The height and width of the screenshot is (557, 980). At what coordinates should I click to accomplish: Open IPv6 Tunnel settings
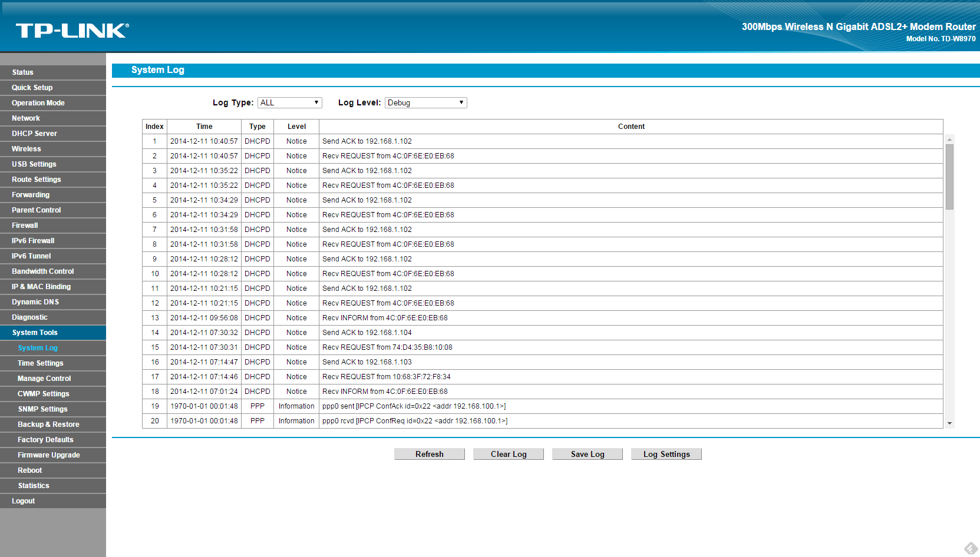[x=53, y=256]
